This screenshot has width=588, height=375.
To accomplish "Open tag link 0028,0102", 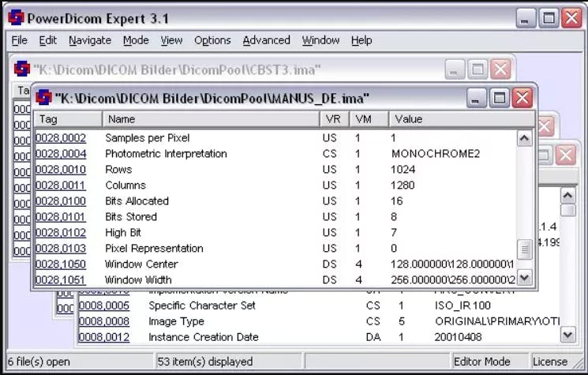I will coord(61,232).
